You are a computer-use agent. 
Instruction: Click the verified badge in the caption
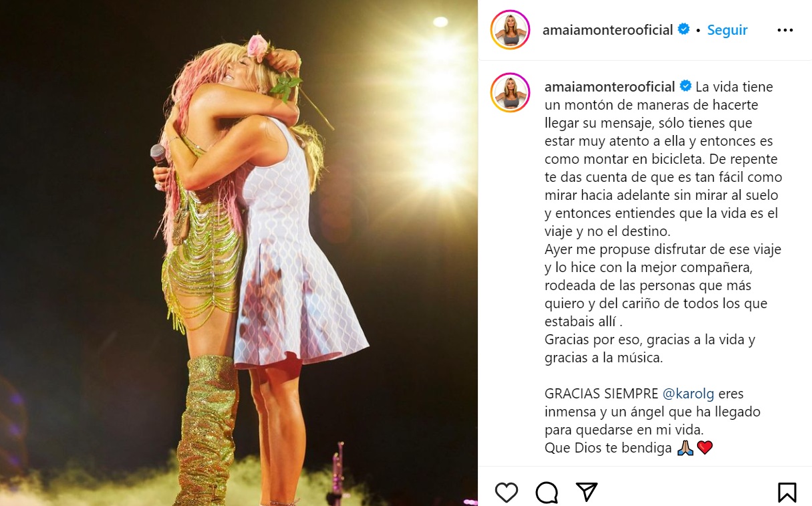pyautogui.click(x=686, y=86)
